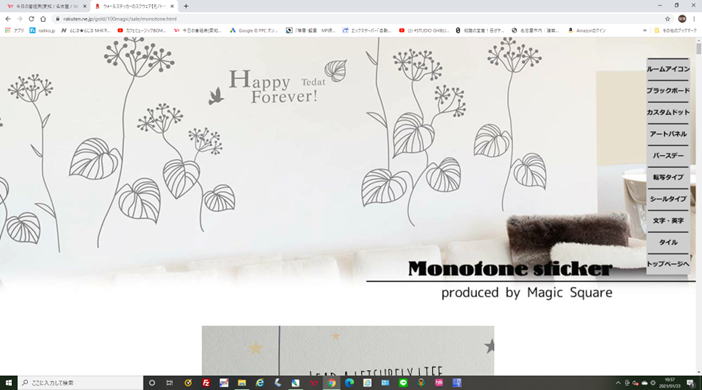Go to アートパネル category
This screenshot has height=390, width=702.
pos(668,134)
